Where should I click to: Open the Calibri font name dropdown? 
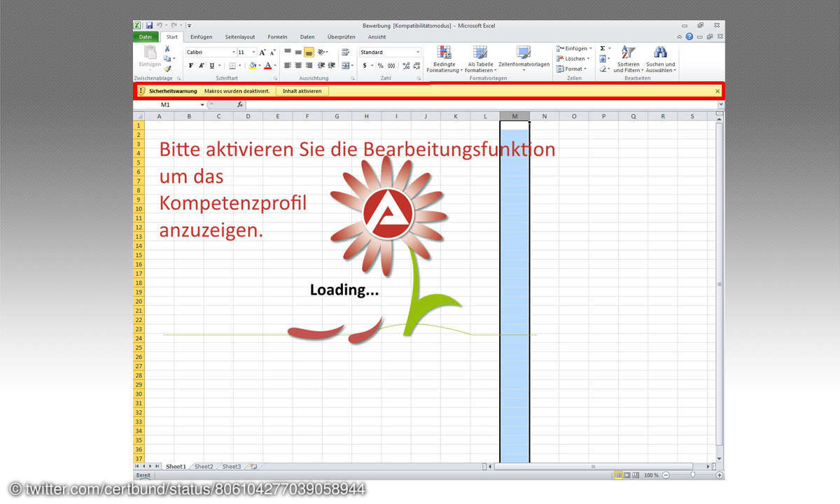coord(234,52)
